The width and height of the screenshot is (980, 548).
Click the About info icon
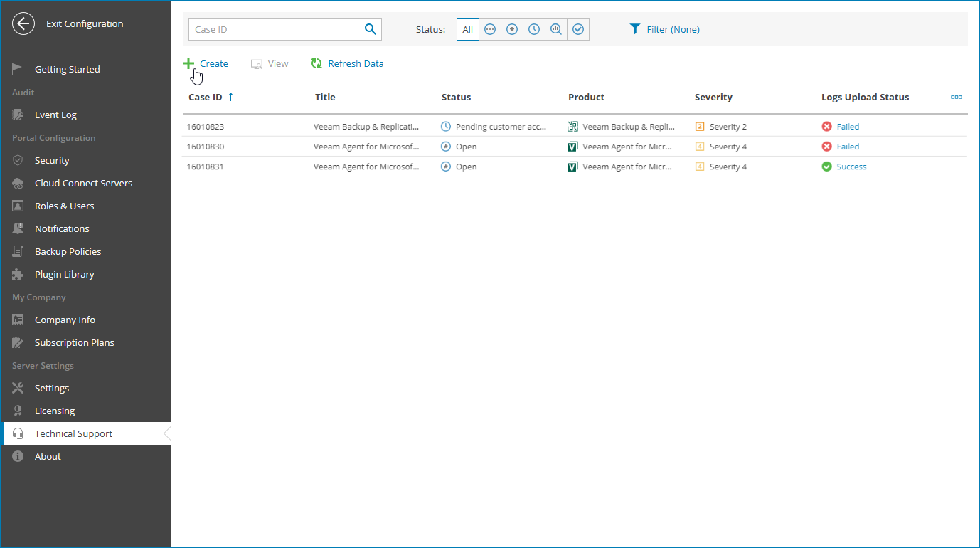pos(18,456)
